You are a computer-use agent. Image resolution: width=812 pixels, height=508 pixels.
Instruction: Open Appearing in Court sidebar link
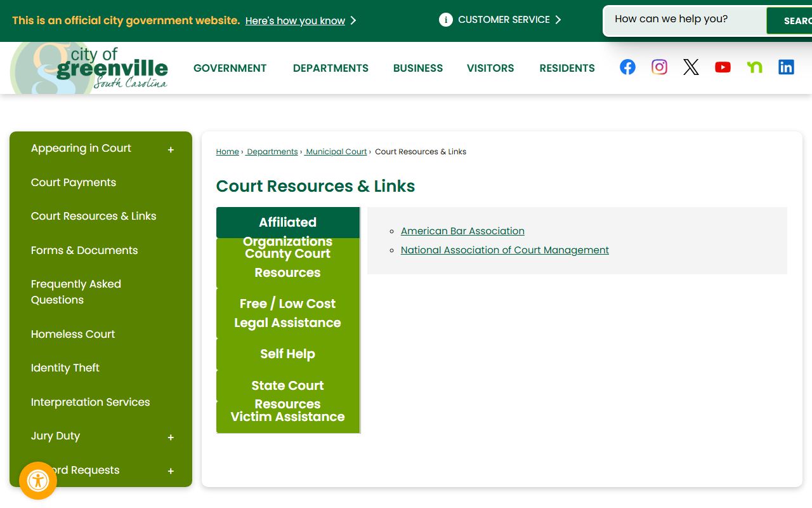(x=81, y=148)
